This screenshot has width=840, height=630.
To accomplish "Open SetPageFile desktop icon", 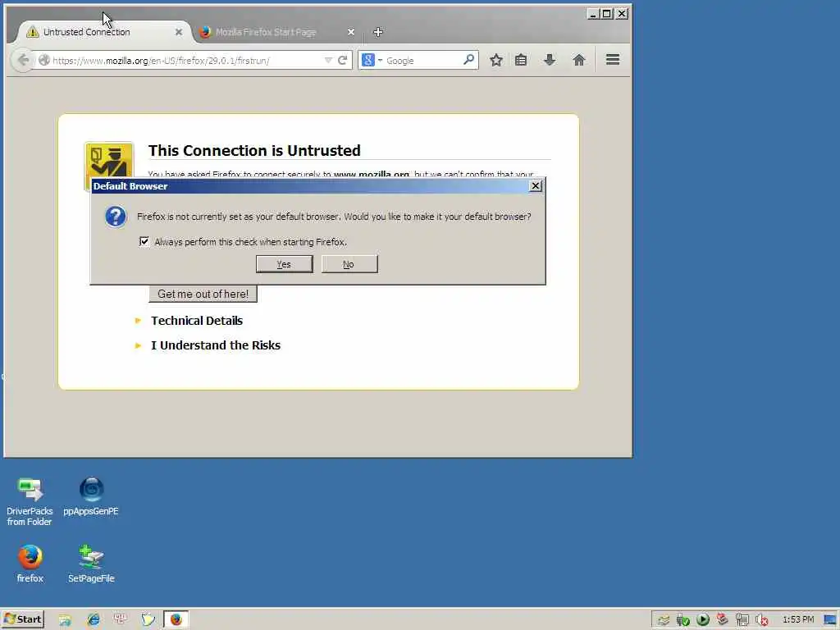I will (91, 564).
